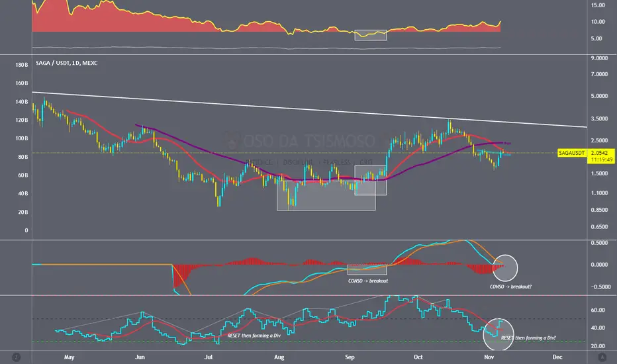
Task: Click the 60.00 value on RSI scale
Action: [x=598, y=310]
